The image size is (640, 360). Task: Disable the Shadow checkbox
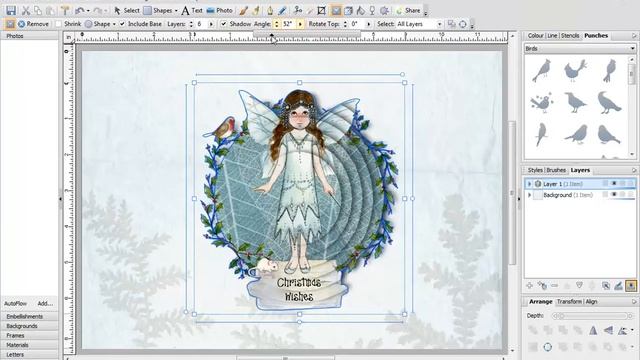pyautogui.click(x=224, y=24)
